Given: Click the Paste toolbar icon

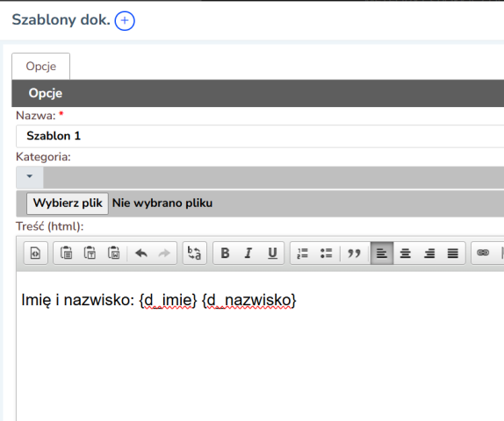Looking at the screenshot, I should pos(66,253).
